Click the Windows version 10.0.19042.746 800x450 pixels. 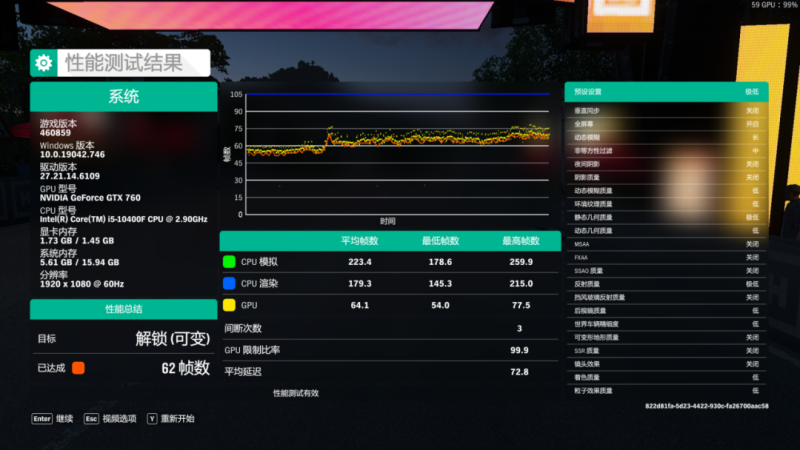[72, 155]
